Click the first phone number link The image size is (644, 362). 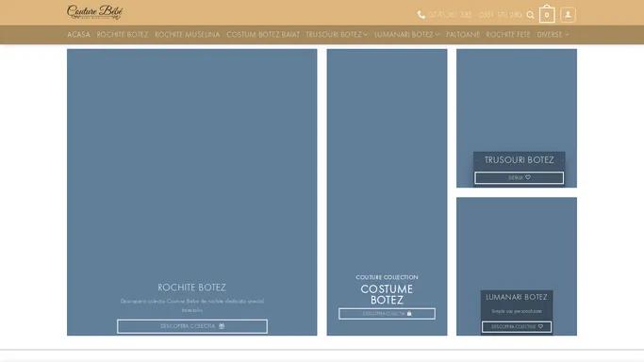(x=451, y=15)
